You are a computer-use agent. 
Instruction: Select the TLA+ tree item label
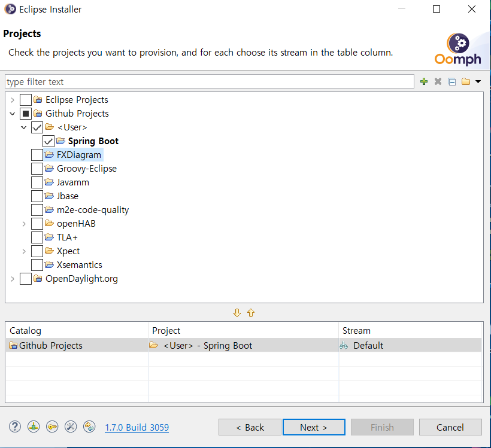point(67,237)
